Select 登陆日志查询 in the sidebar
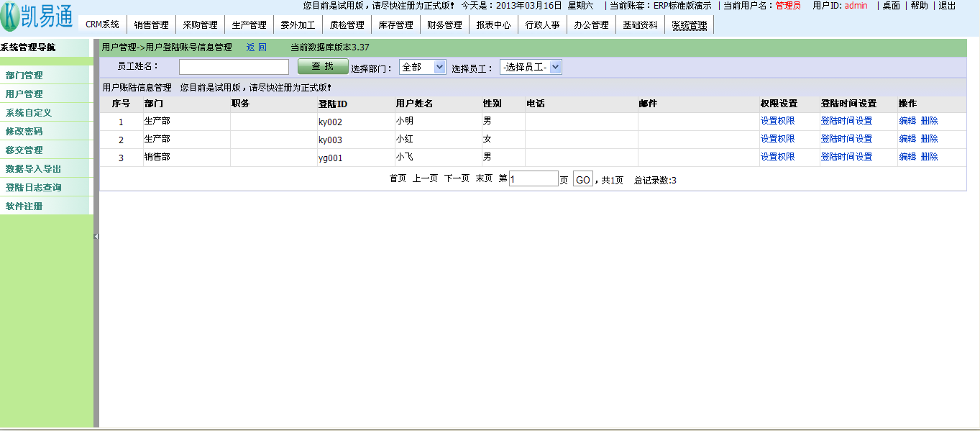Viewport: 980px width, 431px height. [x=33, y=188]
